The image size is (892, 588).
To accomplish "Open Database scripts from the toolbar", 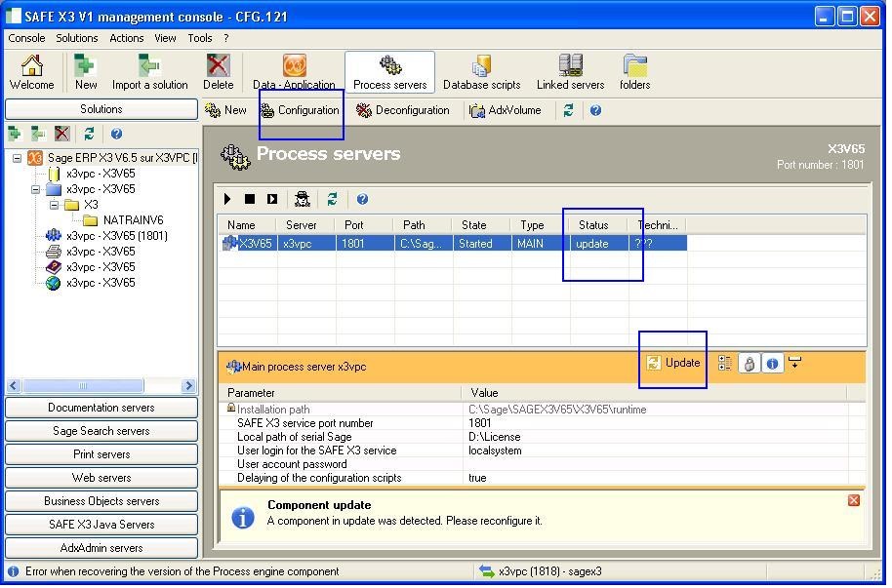I will (482, 72).
